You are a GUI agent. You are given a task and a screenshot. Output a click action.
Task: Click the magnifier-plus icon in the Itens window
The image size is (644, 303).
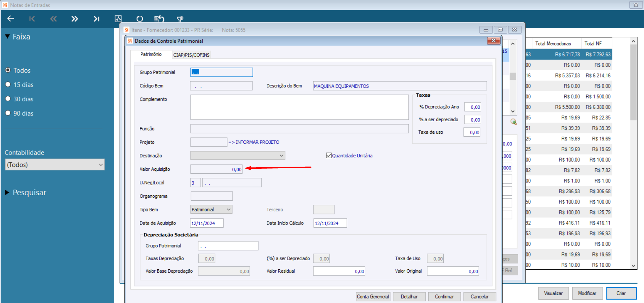pos(513,122)
